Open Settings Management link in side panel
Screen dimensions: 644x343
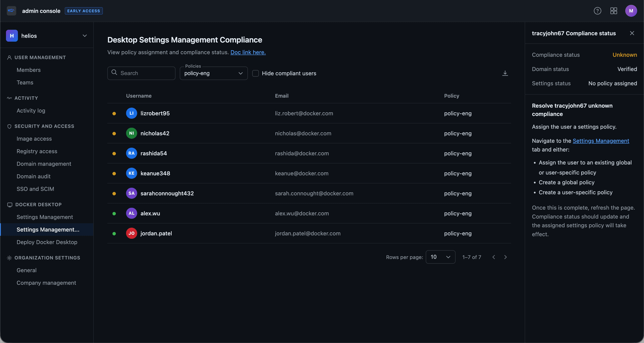(600, 141)
